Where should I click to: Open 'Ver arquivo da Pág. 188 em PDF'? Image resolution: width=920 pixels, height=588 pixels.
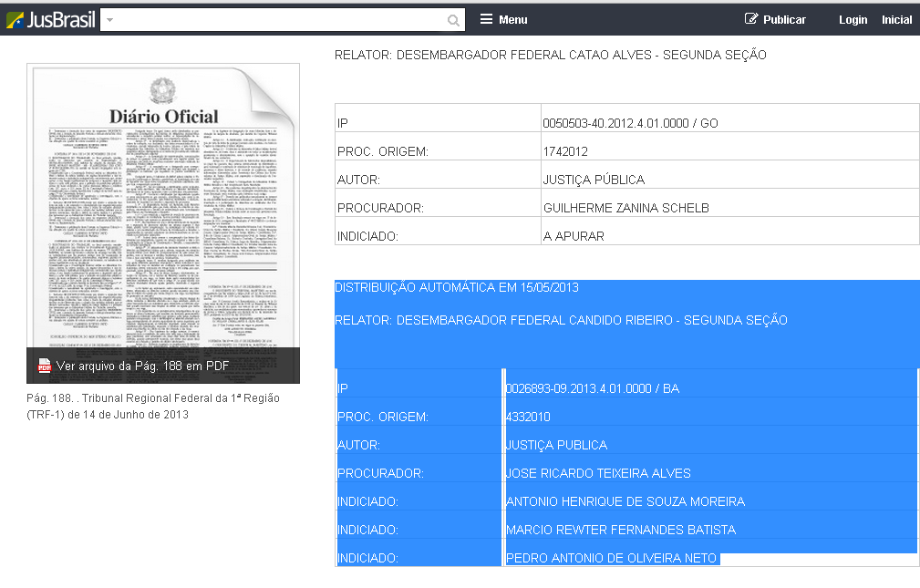coord(142,366)
